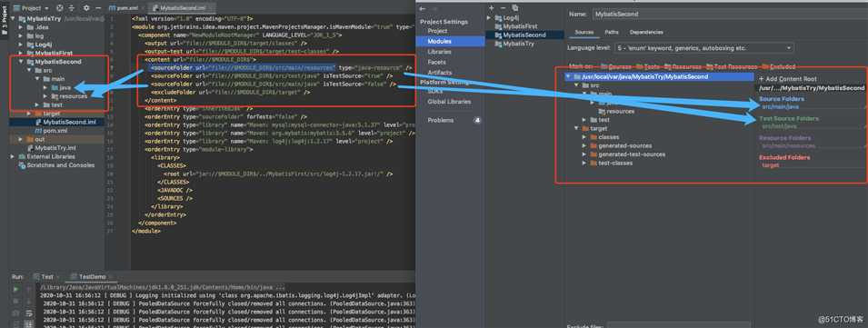Open the Paths tab of module settings
The width and height of the screenshot is (868, 328).
(612, 32)
